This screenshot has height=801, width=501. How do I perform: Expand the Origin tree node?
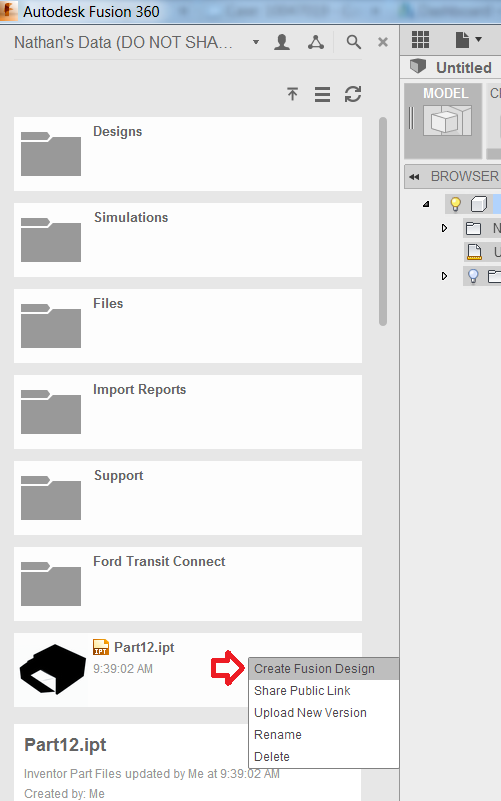(x=444, y=276)
